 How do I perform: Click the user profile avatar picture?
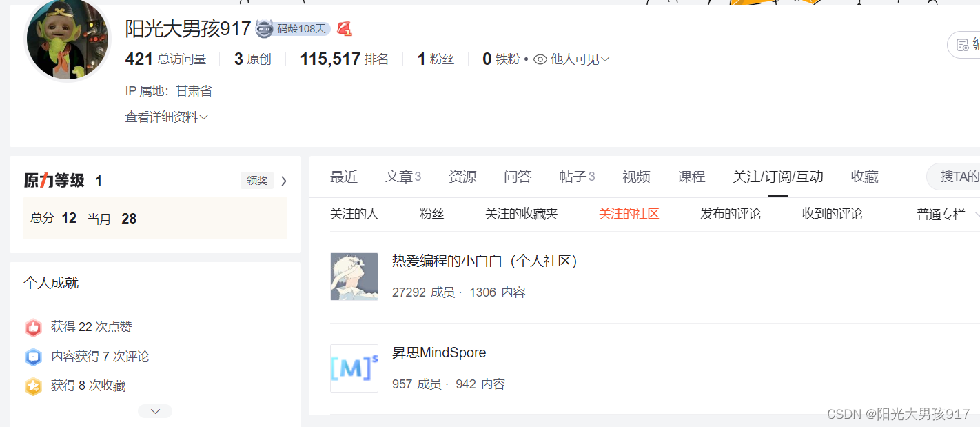[68, 39]
